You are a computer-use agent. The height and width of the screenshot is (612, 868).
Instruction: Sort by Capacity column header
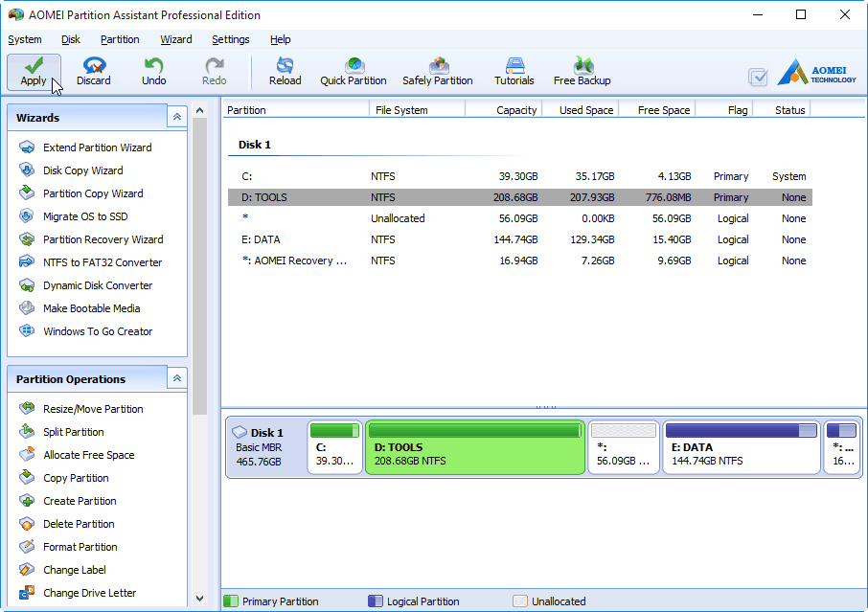[504, 110]
